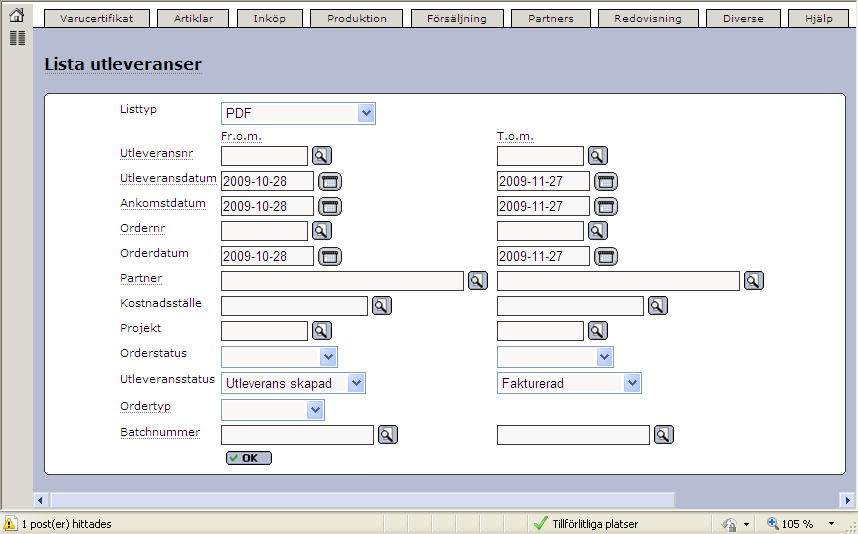Open calendar for Ankomstdatum to-date
This screenshot has width=858, height=534.
[606, 206]
